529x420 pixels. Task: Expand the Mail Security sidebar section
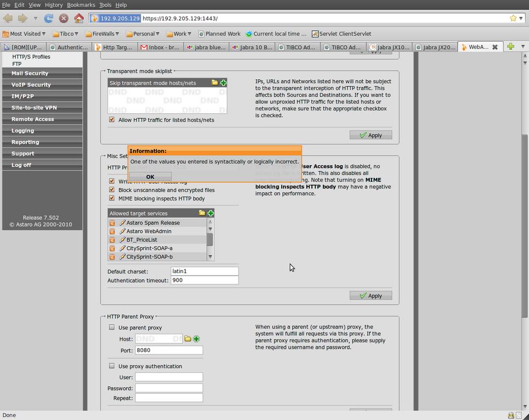(30, 73)
